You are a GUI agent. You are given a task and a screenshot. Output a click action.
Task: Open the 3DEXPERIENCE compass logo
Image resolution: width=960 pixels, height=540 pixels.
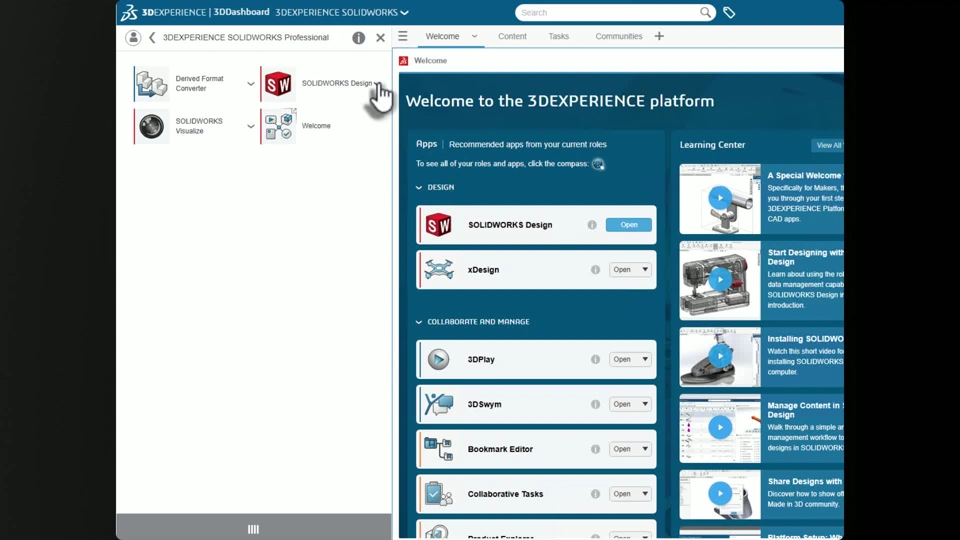pos(129,12)
